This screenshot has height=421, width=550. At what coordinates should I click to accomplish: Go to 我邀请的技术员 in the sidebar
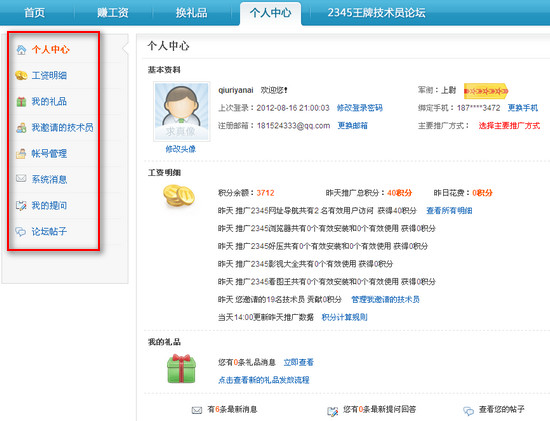[62, 128]
